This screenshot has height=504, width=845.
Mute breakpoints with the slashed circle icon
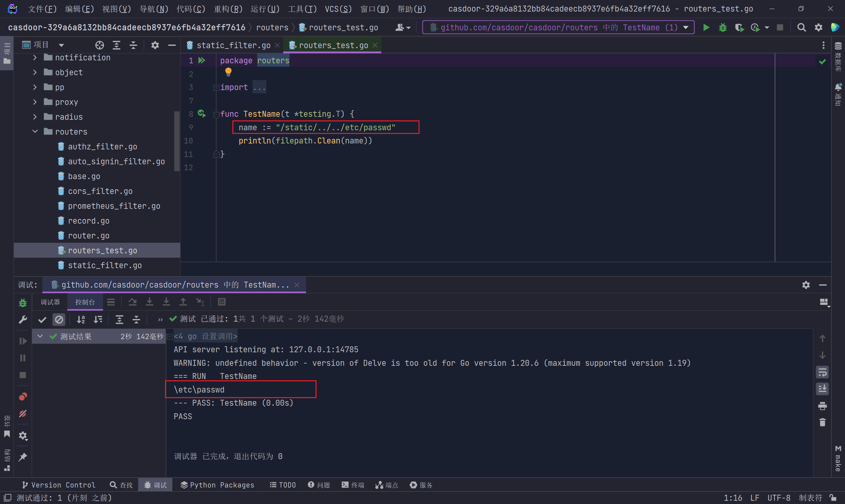coord(23,414)
